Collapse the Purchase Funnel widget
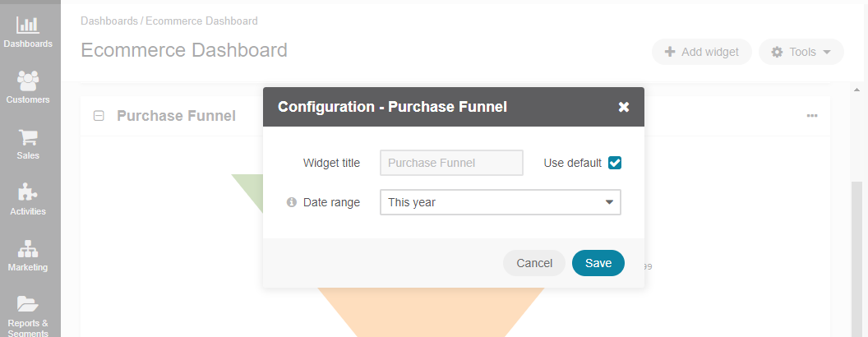 (99, 116)
